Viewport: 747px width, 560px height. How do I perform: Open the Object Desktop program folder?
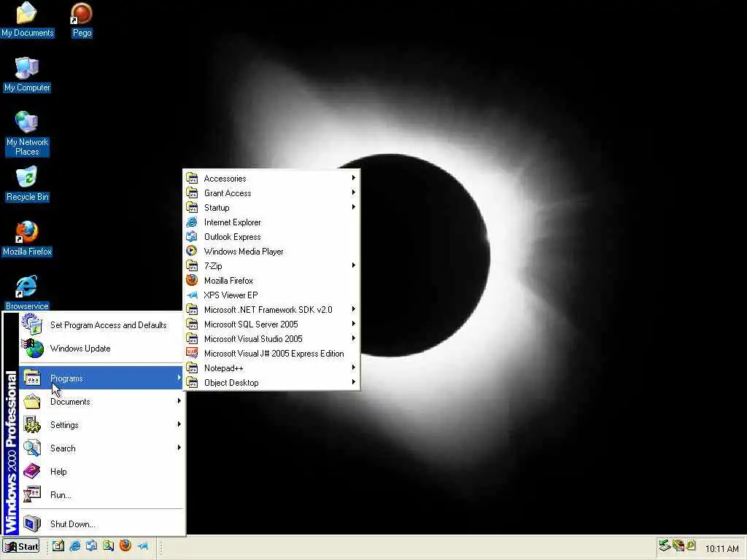click(x=271, y=383)
